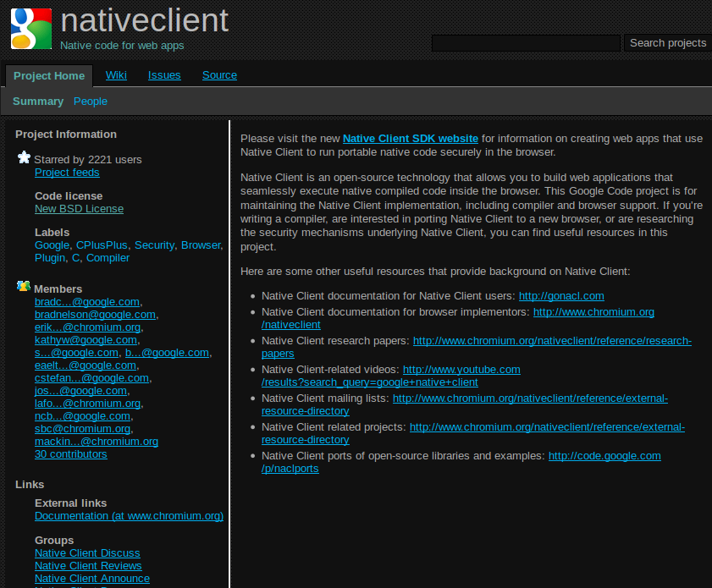Open the New BSD License link

pyautogui.click(x=79, y=209)
